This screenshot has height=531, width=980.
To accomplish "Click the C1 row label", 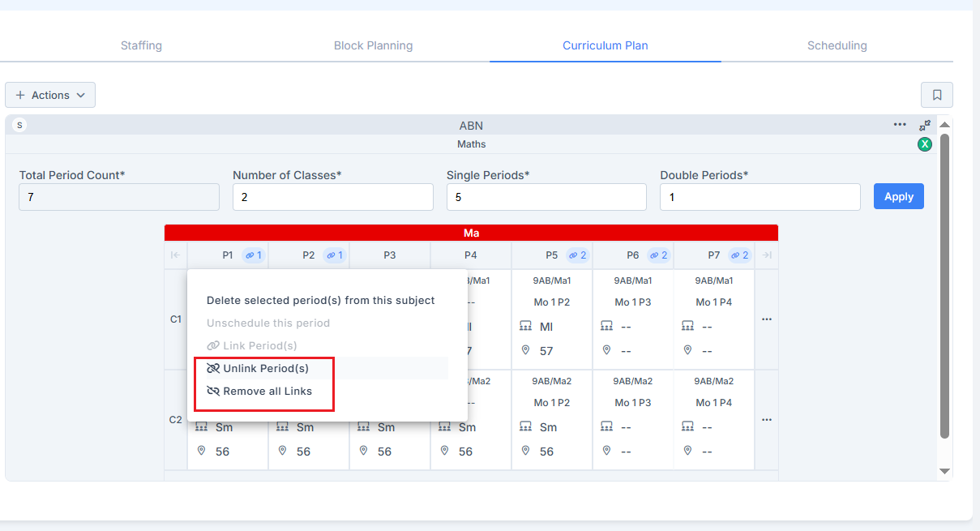I will point(176,319).
